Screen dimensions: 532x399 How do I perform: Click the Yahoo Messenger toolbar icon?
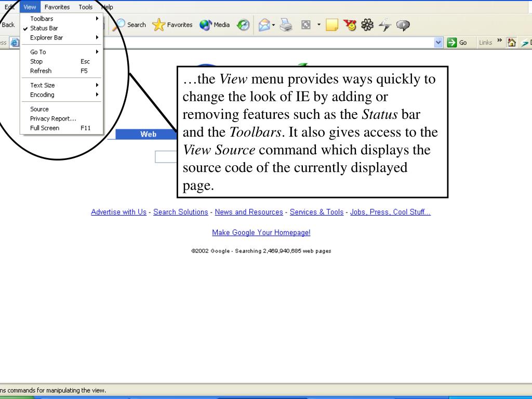(350, 25)
